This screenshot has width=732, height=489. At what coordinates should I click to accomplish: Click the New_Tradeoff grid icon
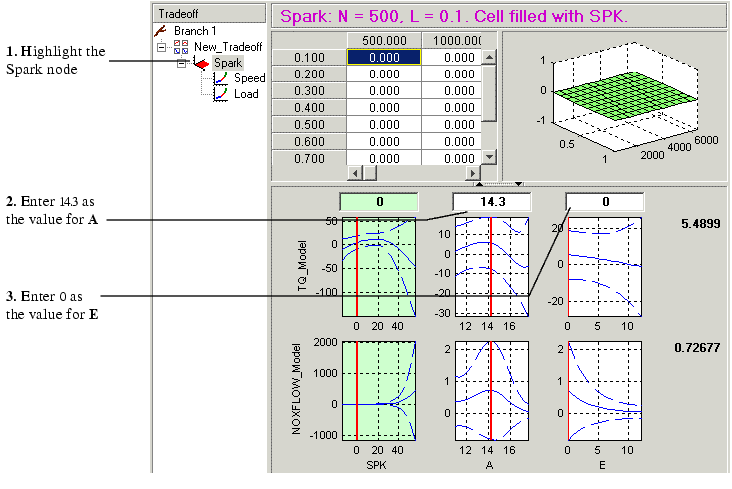pyautogui.click(x=181, y=47)
